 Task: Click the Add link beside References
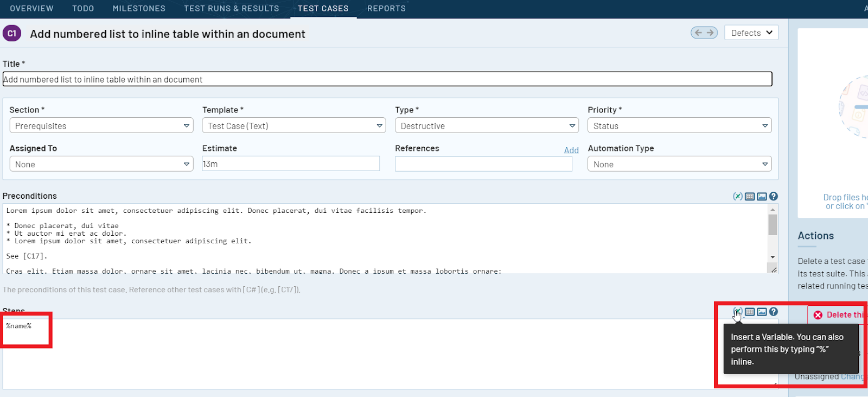[571, 150]
